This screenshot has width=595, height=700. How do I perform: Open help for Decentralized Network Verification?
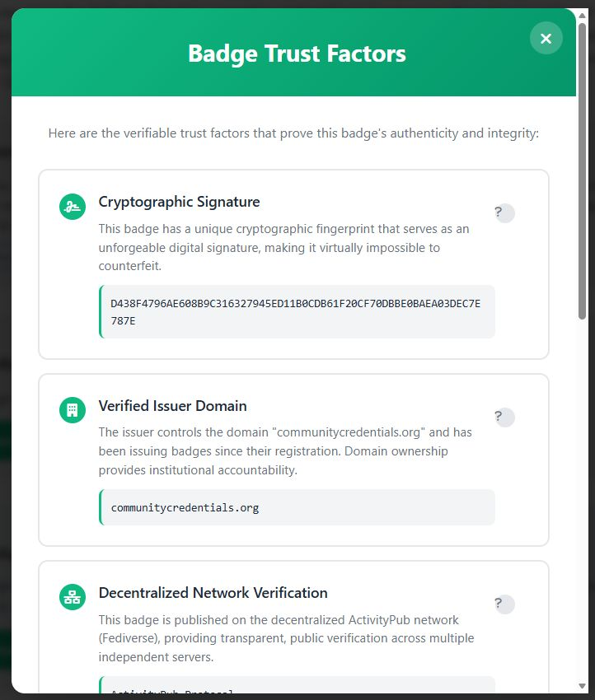504,604
